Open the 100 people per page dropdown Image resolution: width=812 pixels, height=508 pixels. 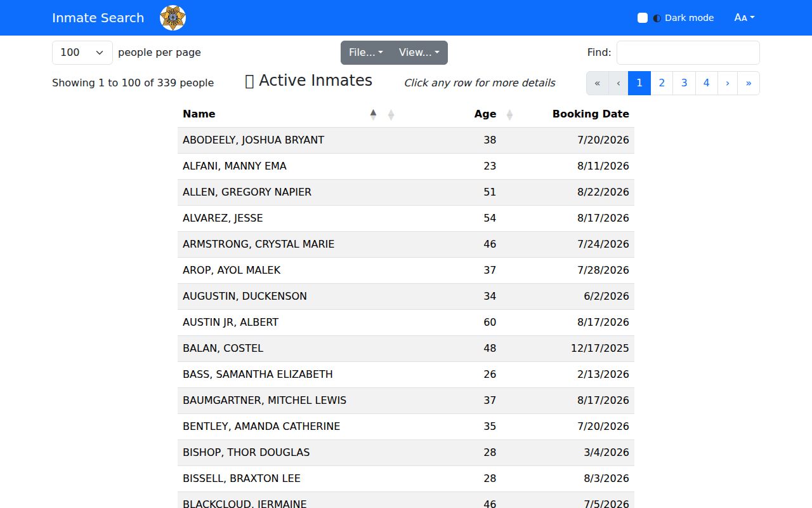[x=82, y=53]
